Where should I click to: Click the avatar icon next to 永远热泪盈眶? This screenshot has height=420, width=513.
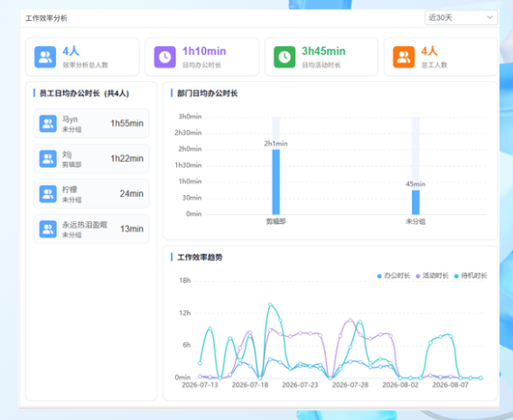click(48, 229)
